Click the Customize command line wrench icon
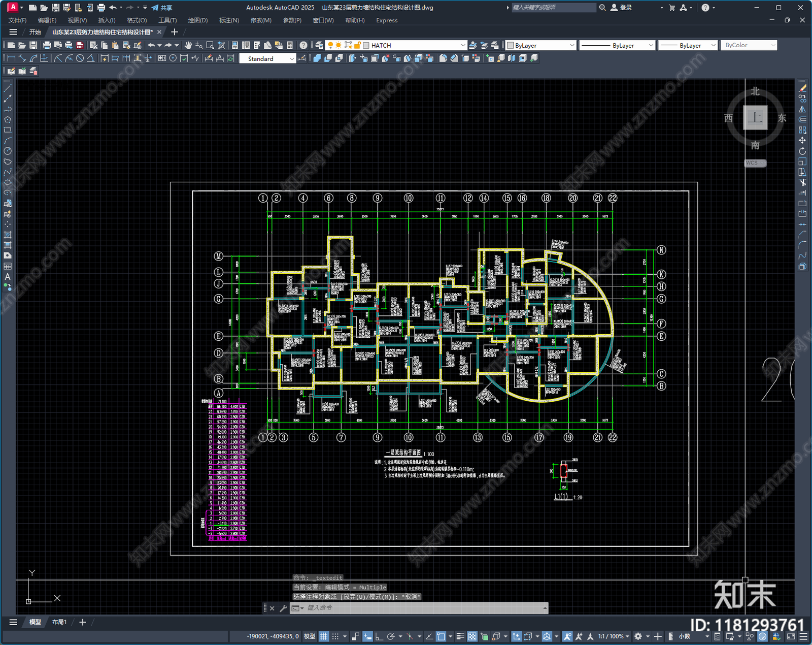 283,608
